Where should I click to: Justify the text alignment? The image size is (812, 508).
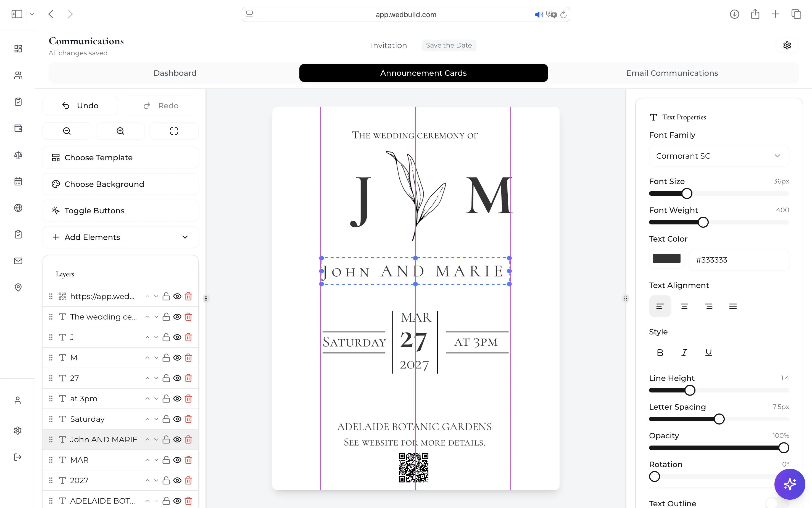[733, 307]
